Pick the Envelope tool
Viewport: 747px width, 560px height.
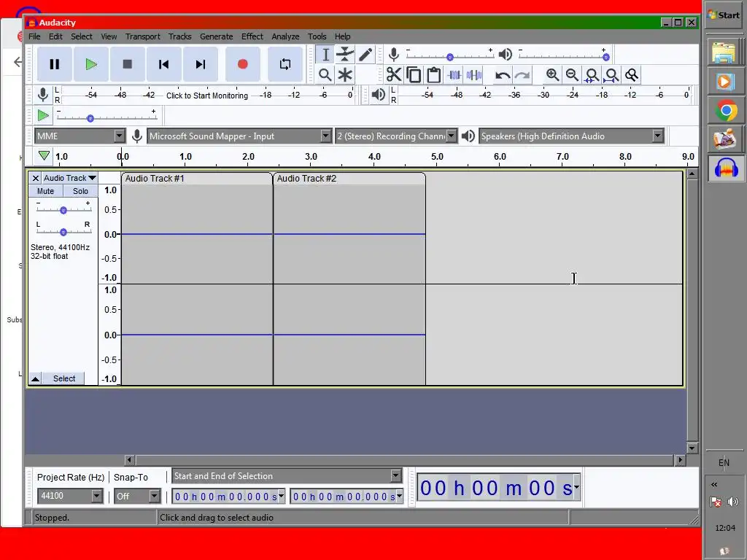pos(345,55)
